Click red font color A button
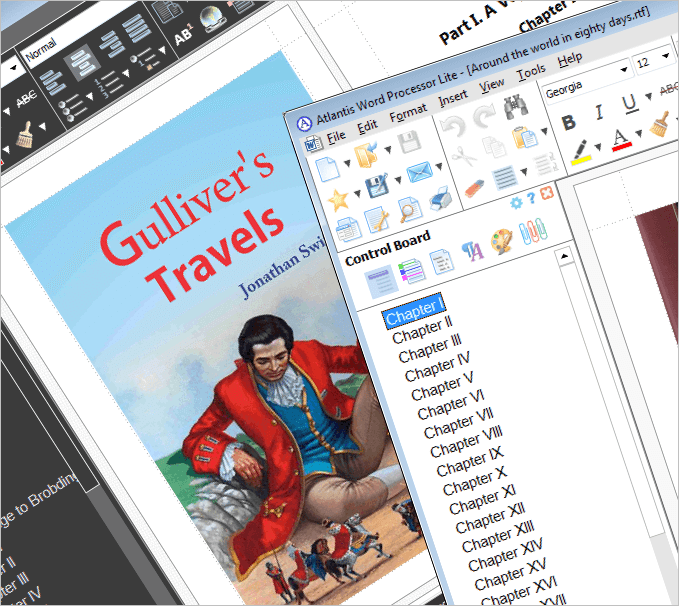Screen dimensions: 679x606 (621, 140)
